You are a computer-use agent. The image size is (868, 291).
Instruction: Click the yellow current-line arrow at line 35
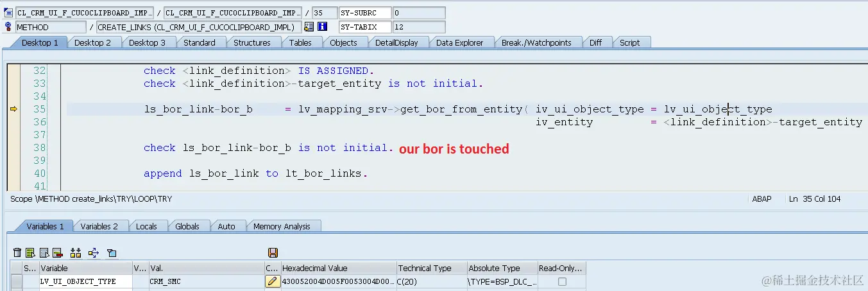(x=13, y=109)
